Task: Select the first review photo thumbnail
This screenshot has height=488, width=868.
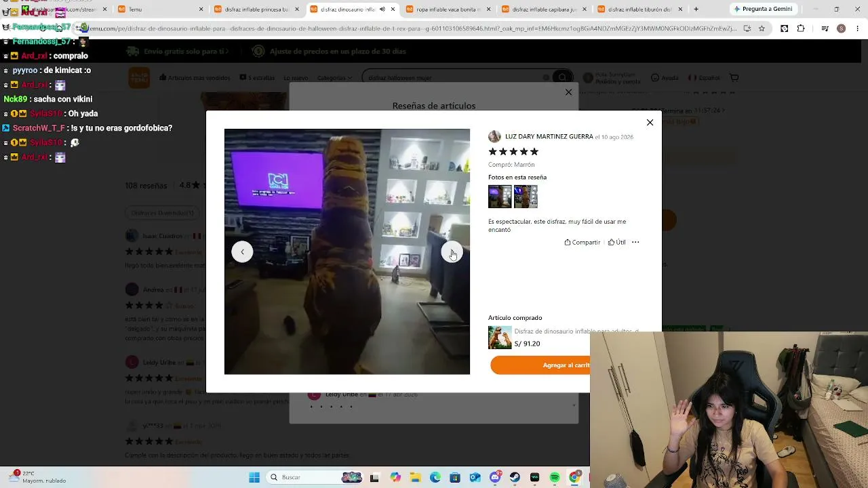Action: tap(500, 197)
